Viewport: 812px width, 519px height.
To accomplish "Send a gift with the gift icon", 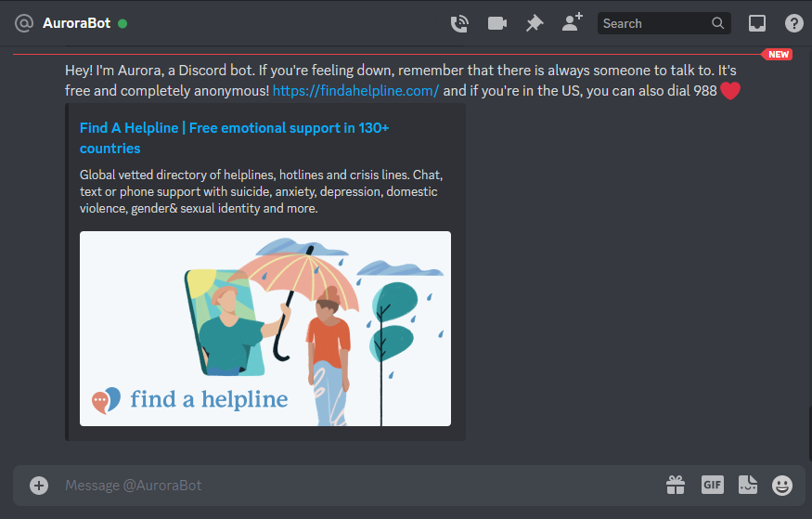I will click(676, 486).
